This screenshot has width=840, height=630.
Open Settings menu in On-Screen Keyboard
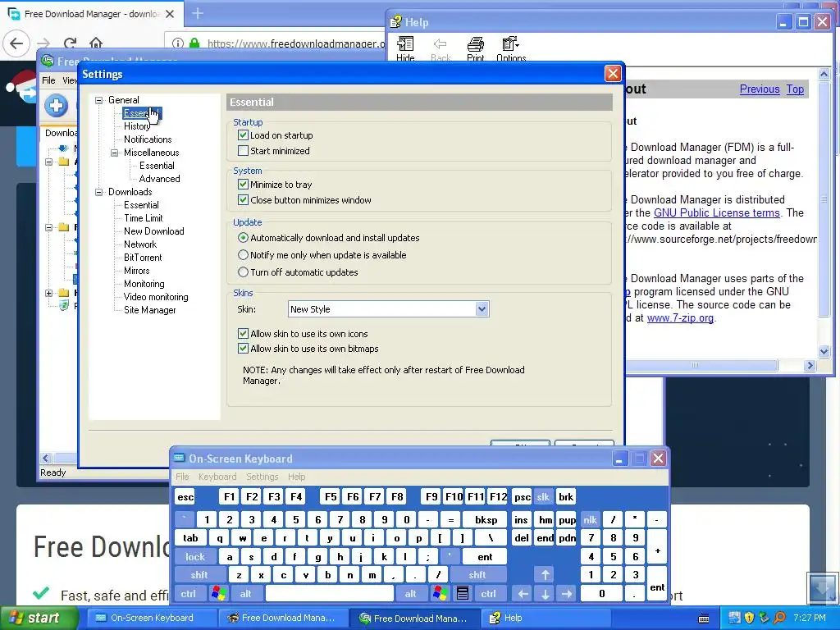coord(262,477)
